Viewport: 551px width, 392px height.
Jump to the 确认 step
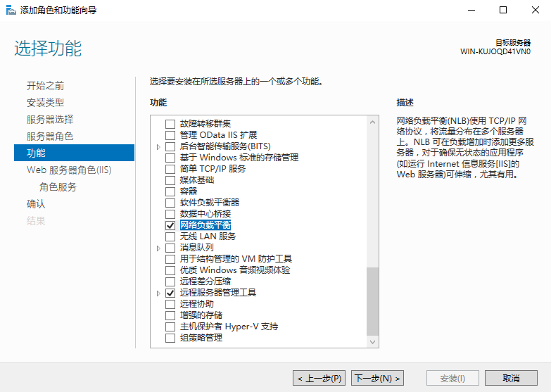pyautogui.click(x=36, y=203)
